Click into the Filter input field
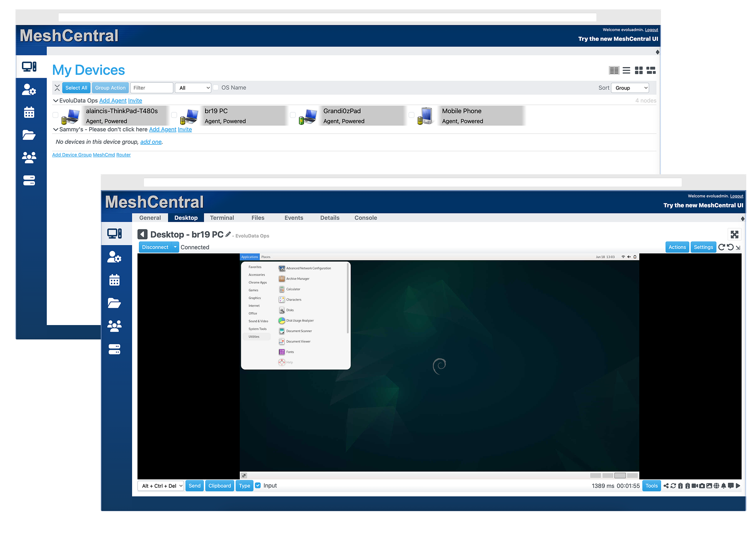This screenshot has height=540, width=756. click(x=152, y=88)
